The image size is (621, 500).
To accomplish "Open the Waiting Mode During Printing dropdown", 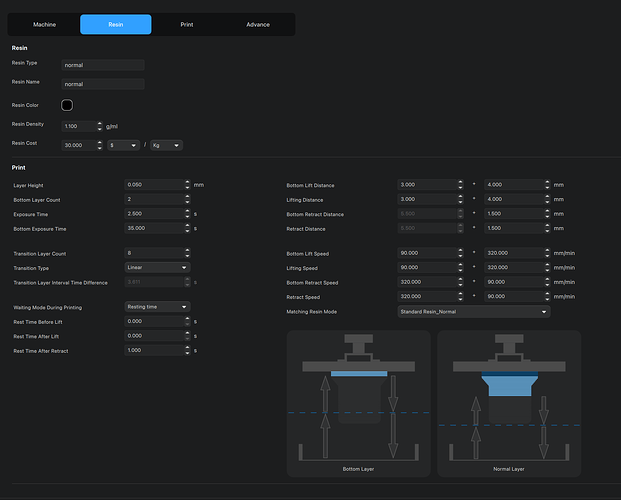I will pos(157,307).
